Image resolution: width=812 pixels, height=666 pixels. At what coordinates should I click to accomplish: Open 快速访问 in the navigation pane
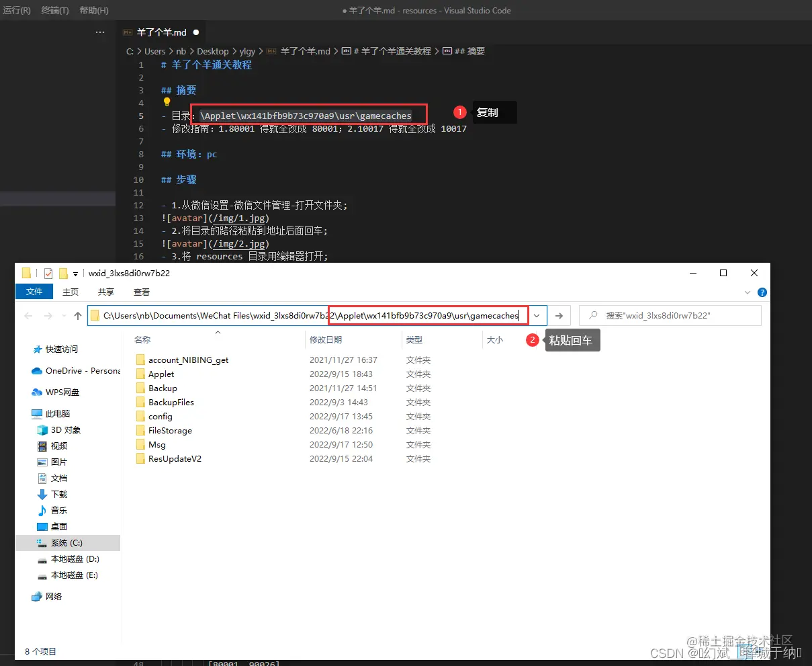pos(62,349)
